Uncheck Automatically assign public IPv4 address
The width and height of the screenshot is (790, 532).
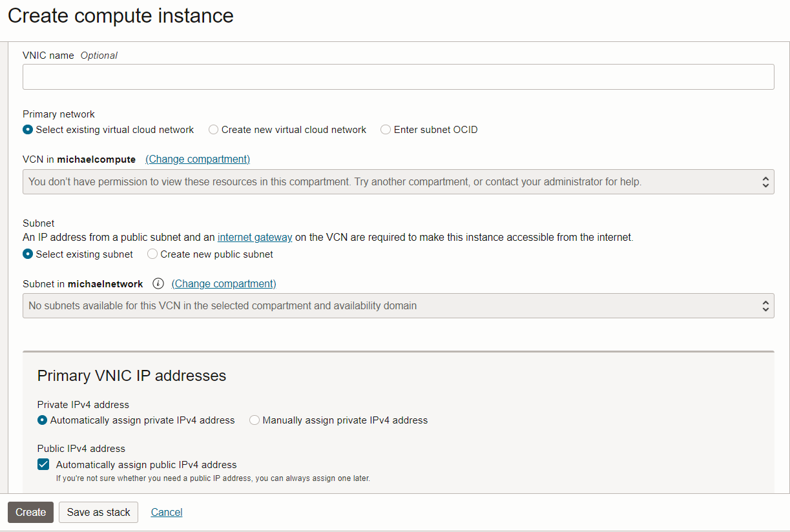point(43,465)
